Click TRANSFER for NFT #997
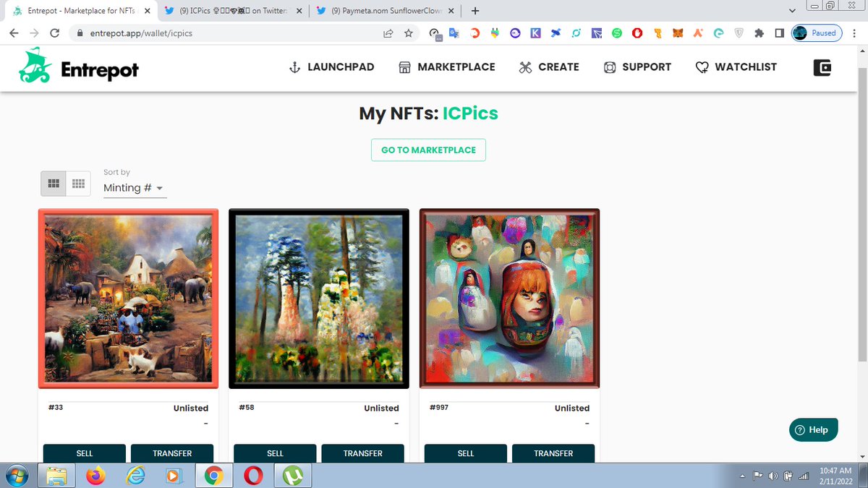This screenshot has height=488, width=868. (553, 453)
